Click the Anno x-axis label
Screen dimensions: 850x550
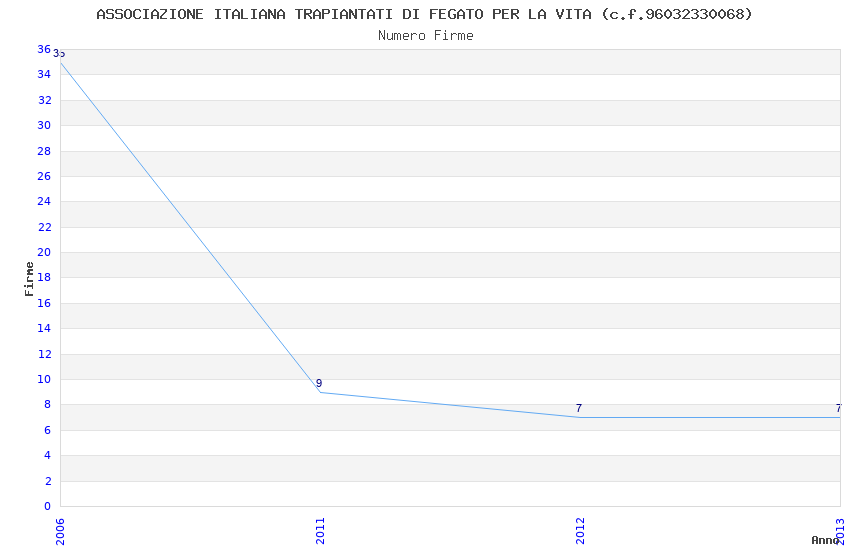click(x=825, y=540)
